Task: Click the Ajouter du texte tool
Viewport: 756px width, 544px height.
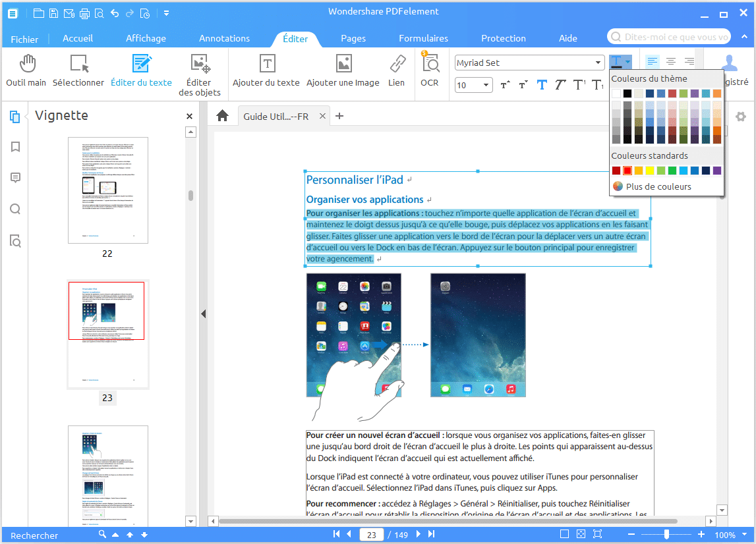Action: pos(266,71)
